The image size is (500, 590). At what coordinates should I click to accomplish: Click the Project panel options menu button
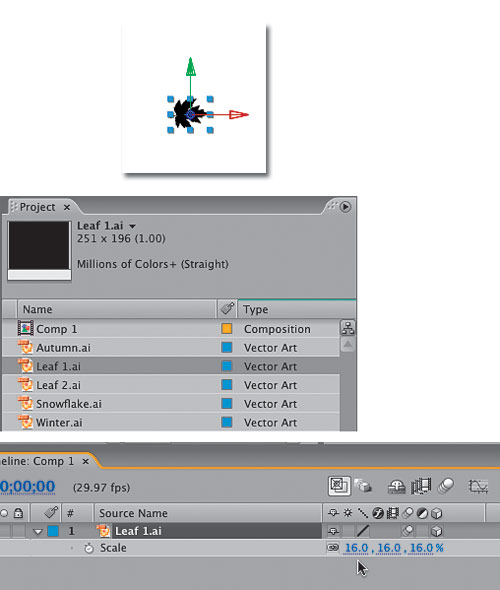345,207
